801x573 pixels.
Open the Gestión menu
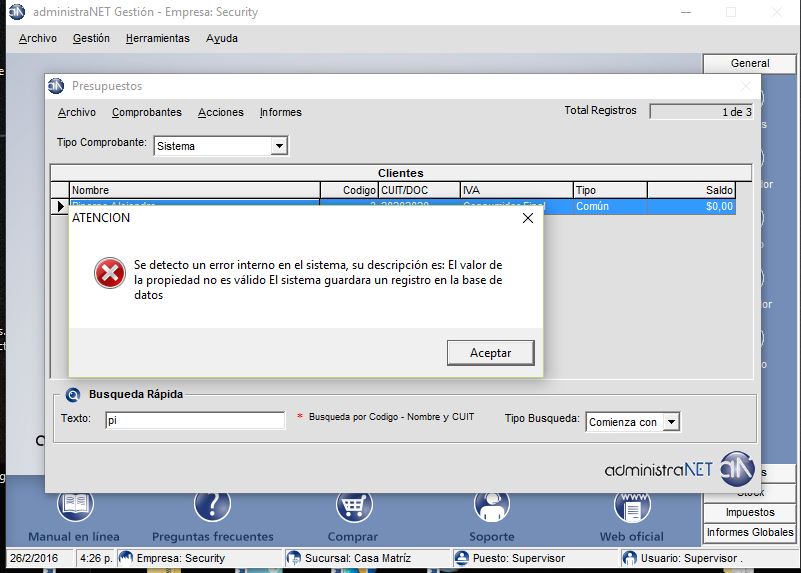click(91, 38)
